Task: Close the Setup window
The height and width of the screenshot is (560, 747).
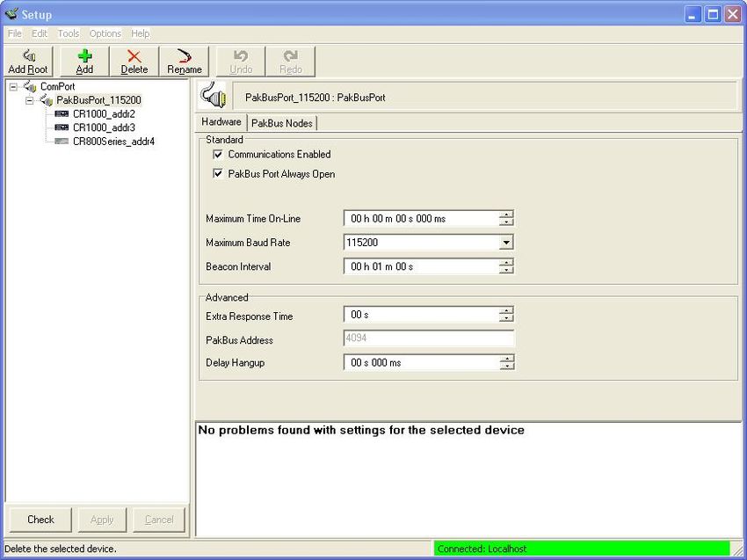Action: [x=733, y=14]
